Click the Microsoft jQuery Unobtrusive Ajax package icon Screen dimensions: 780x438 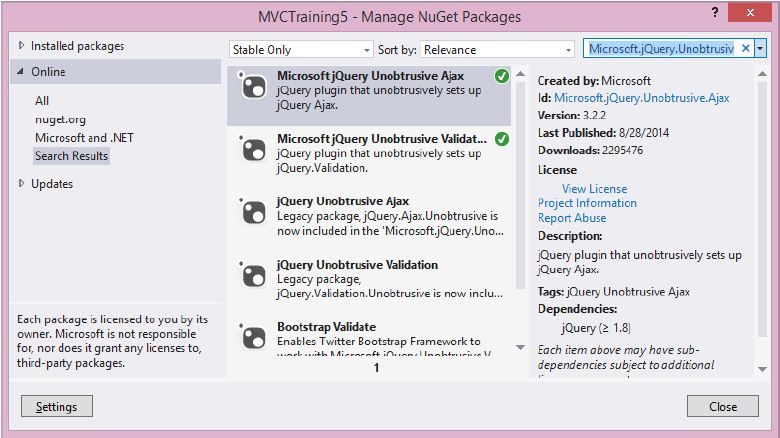(x=253, y=86)
